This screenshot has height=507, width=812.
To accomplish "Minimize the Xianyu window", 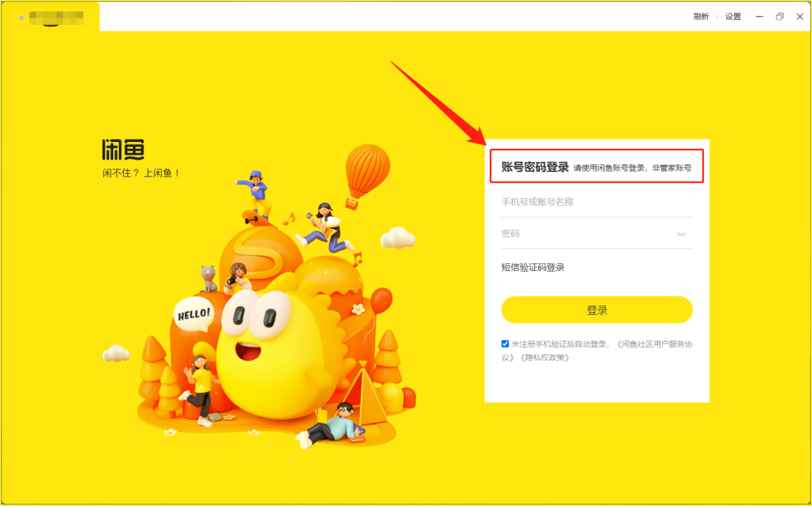I will point(760,17).
